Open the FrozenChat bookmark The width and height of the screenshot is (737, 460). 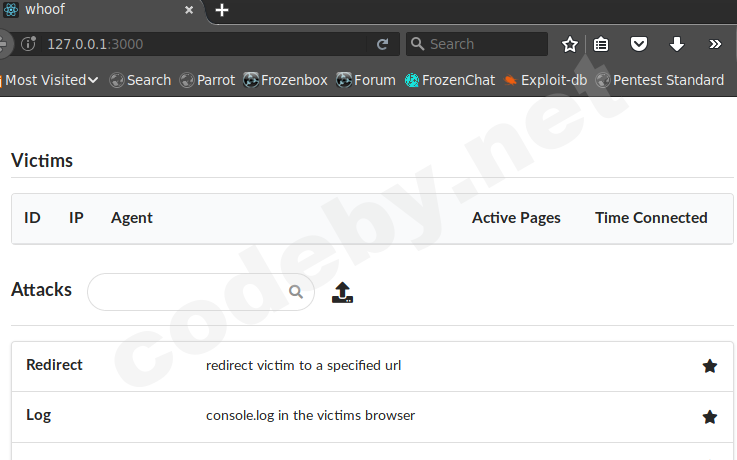(x=450, y=80)
